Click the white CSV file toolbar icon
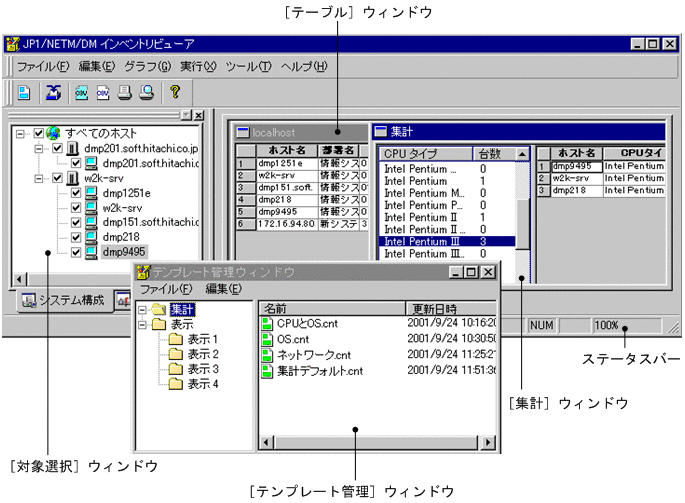 [x=103, y=92]
